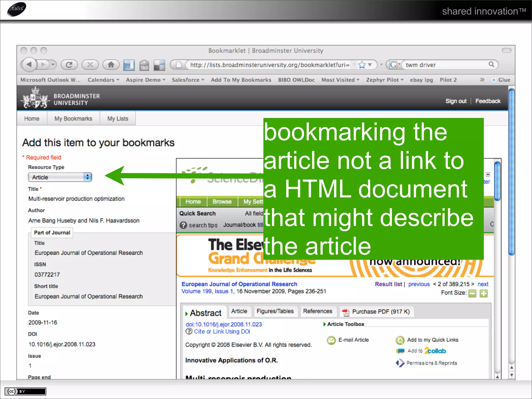The image size is (532, 399).
Task: Reload the page with the refresh button
Action: [x=69, y=64]
